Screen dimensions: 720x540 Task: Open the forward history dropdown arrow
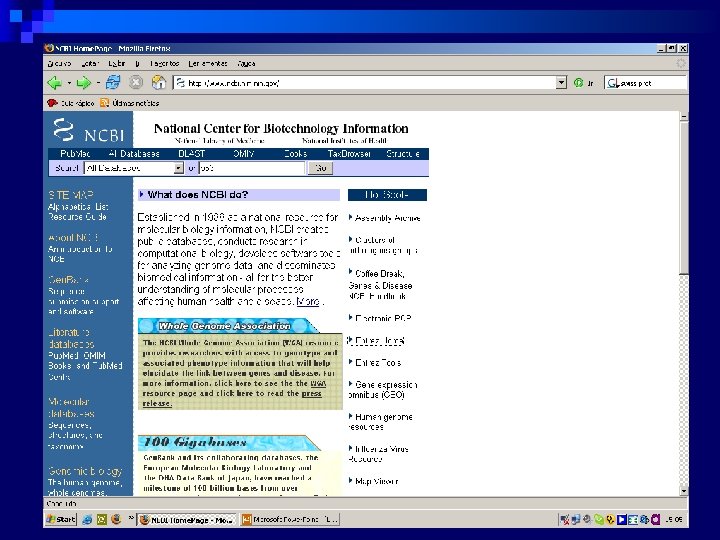point(98,83)
